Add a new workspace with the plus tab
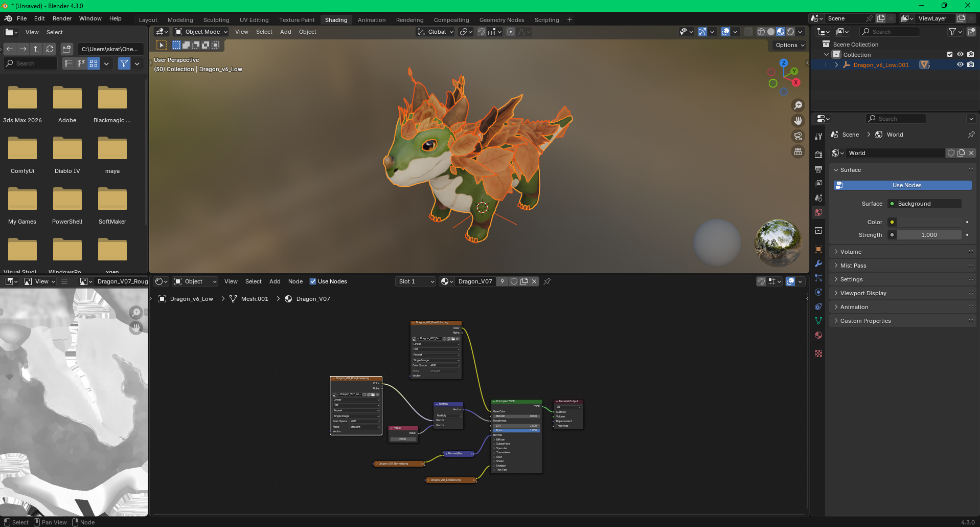This screenshot has width=980, height=527. 569,20
